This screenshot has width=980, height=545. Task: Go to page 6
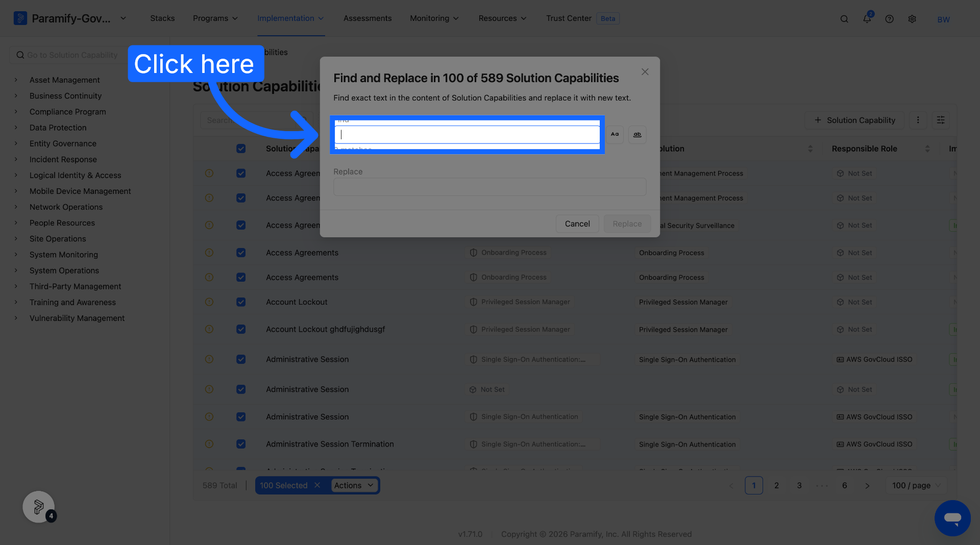[x=845, y=485]
